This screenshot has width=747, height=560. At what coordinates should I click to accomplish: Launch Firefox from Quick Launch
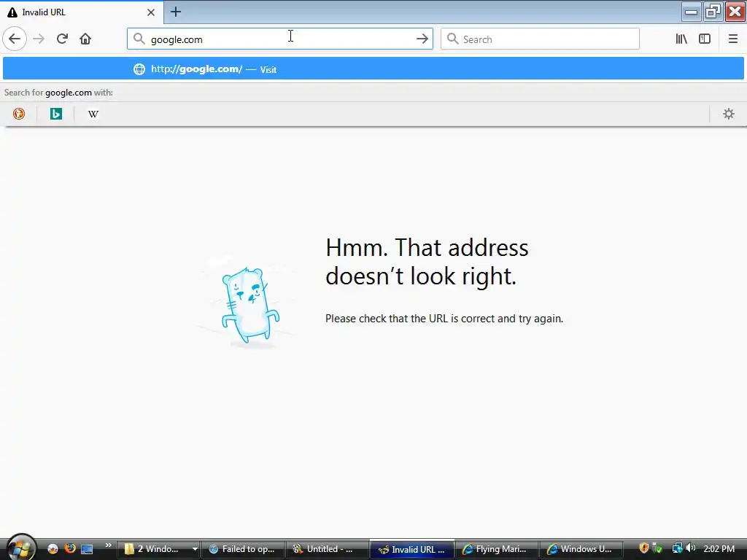click(69, 548)
